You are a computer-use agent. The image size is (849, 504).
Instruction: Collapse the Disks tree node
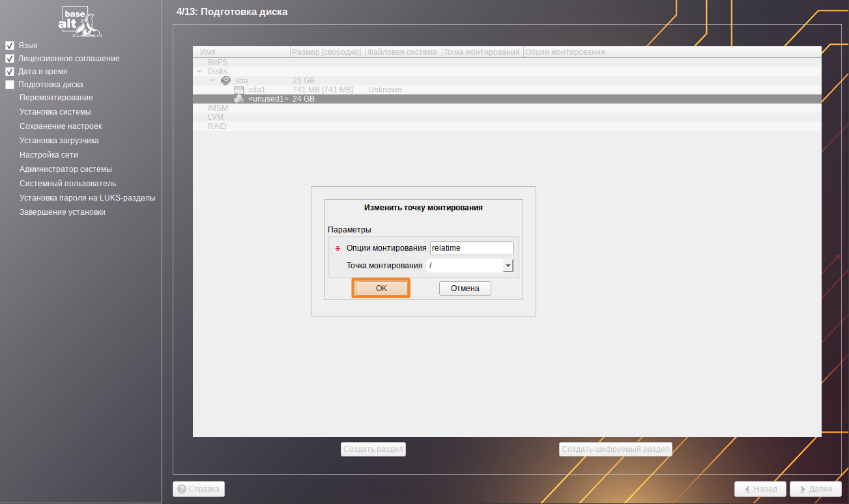tap(199, 72)
